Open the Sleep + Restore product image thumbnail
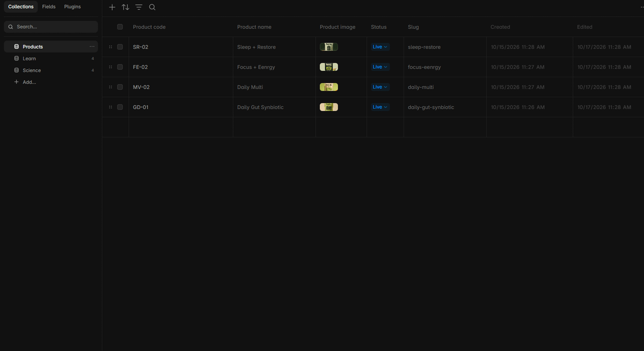Viewport: 644px width, 351px height. (x=329, y=47)
